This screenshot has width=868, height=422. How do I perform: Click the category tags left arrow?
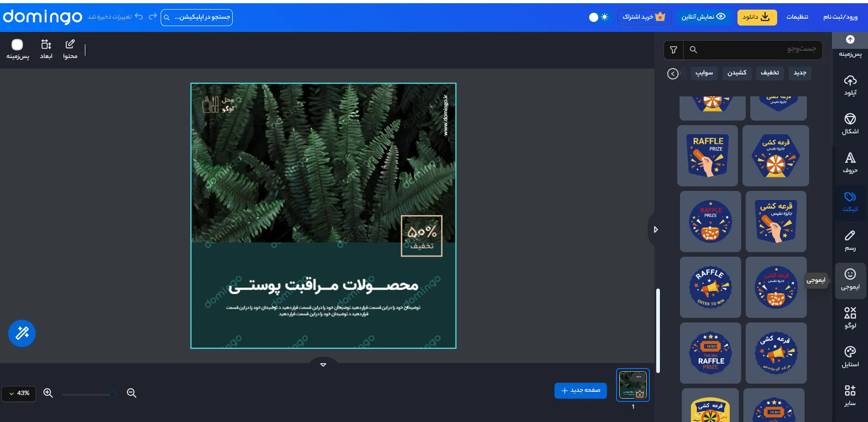coord(673,74)
